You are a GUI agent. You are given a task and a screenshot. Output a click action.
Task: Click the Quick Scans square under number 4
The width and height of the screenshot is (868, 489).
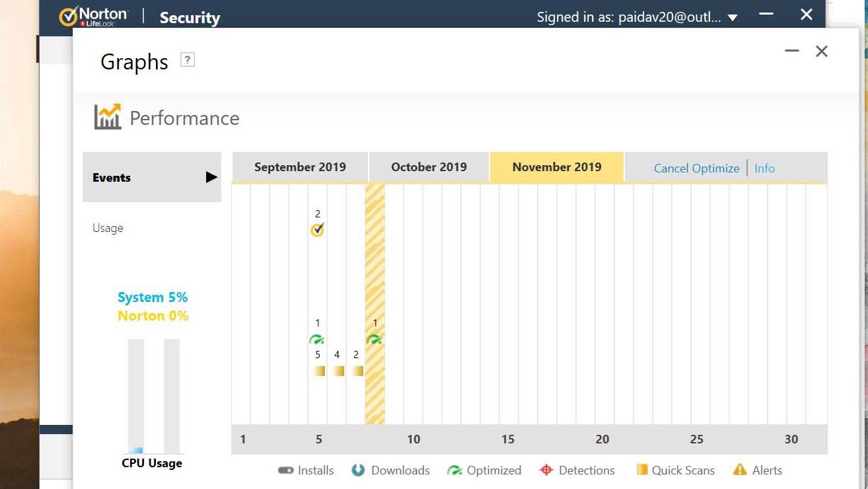[x=338, y=371]
